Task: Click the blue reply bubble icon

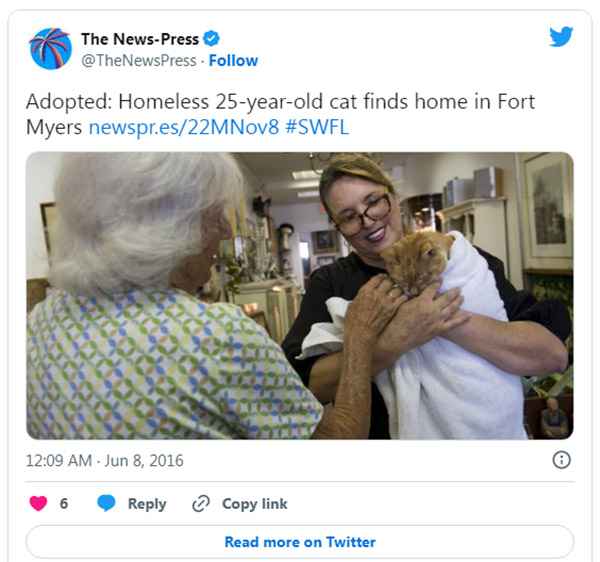Action: 106,503
